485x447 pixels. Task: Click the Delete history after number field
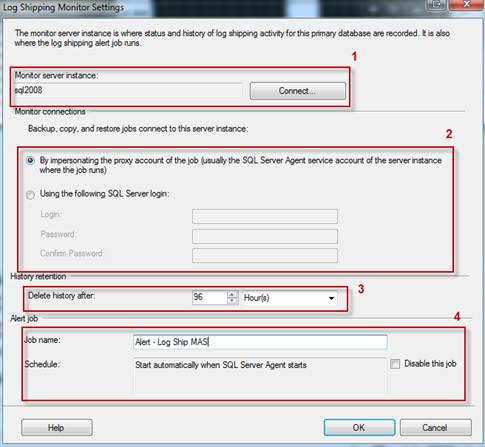click(210, 297)
